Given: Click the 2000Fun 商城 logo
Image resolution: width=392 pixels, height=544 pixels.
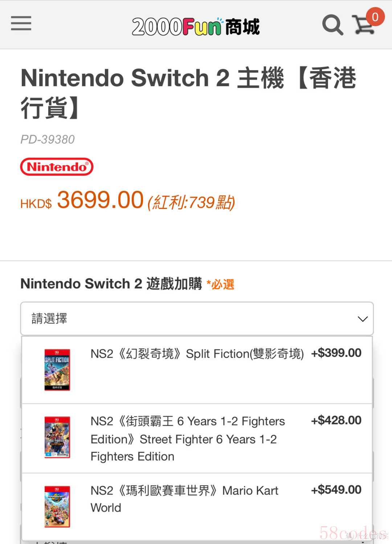Looking at the screenshot, I should pyautogui.click(x=196, y=27).
